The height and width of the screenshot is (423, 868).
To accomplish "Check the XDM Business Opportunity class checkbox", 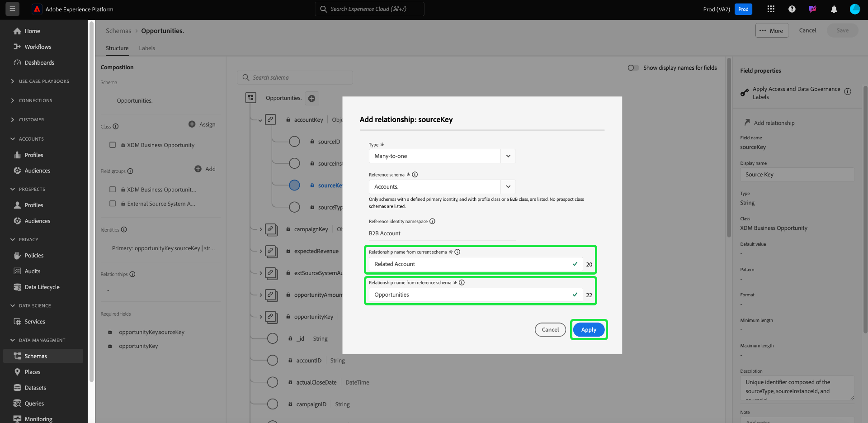I will tap(113, 145).
